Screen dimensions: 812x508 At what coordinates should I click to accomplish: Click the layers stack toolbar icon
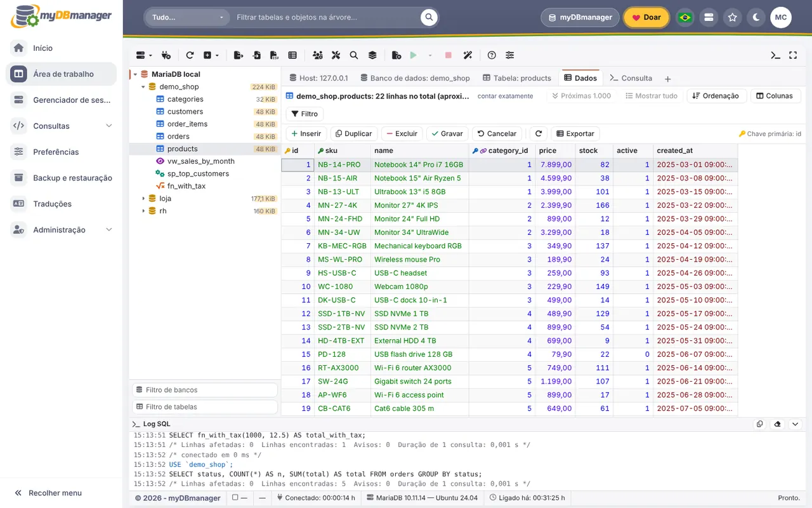(x=372, y=55)
